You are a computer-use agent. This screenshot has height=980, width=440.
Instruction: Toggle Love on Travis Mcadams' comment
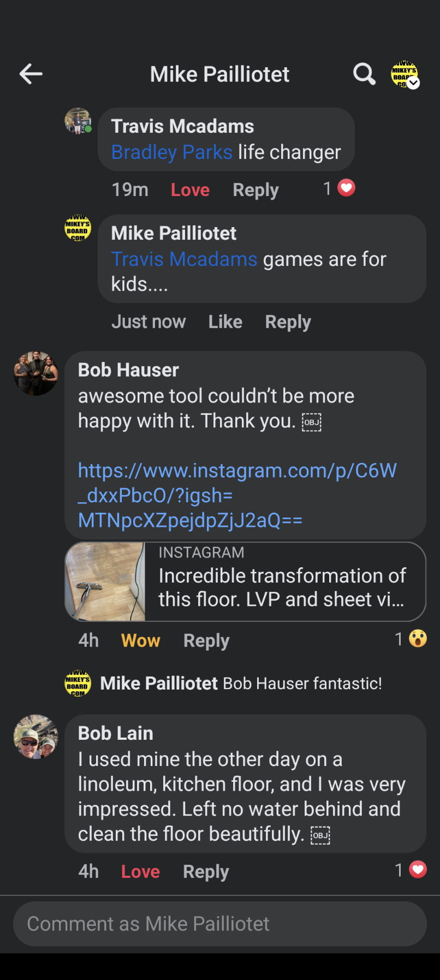click(190, 190)
